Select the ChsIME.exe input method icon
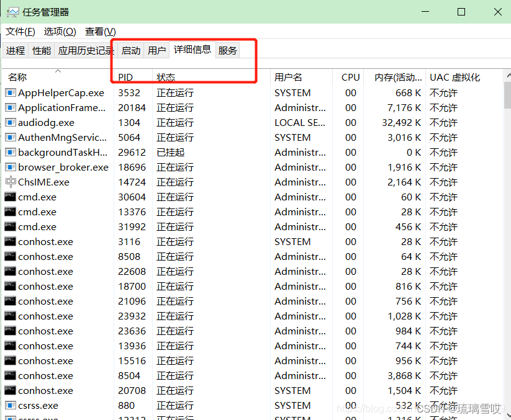 [x=11, y=182]
